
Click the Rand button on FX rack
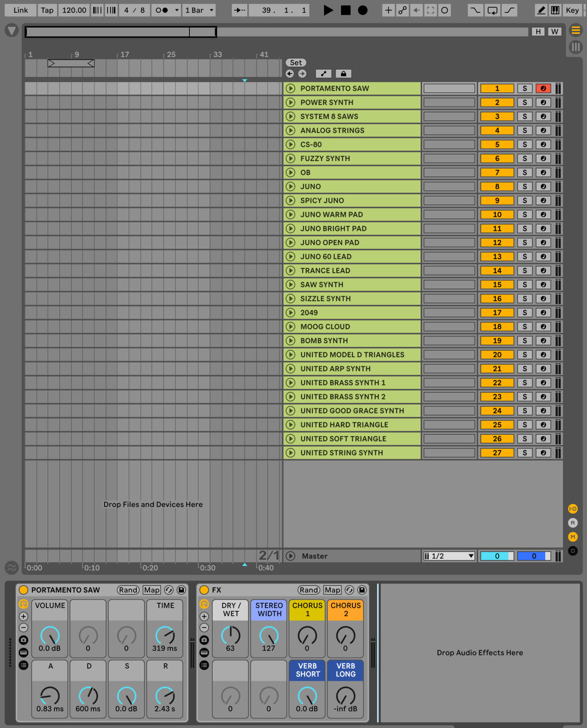coord(308,590)
